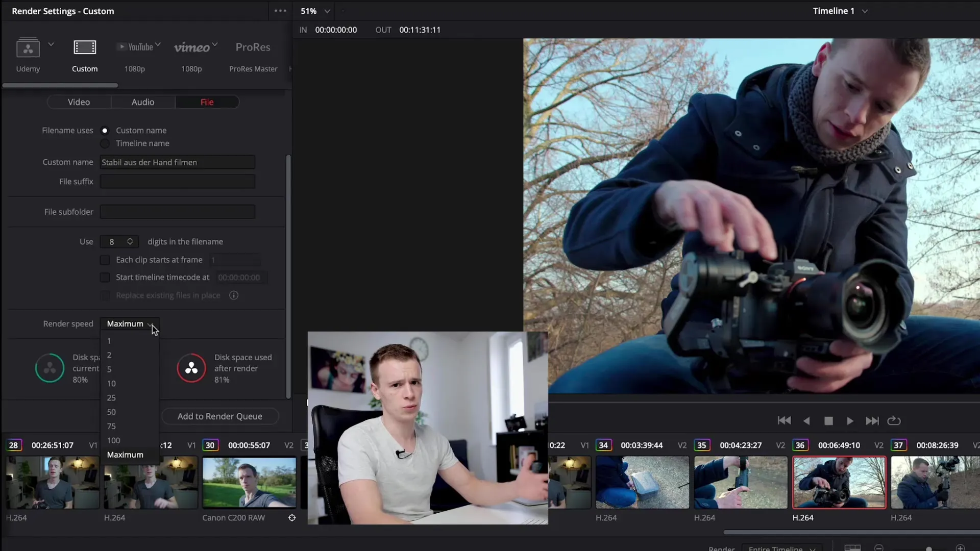
Task: Select render speed 100
Action: (x=130, y=441)
